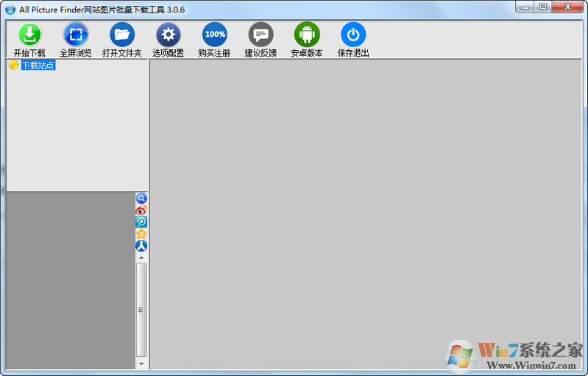Select the 下载站点 tree node

(38, 65)
